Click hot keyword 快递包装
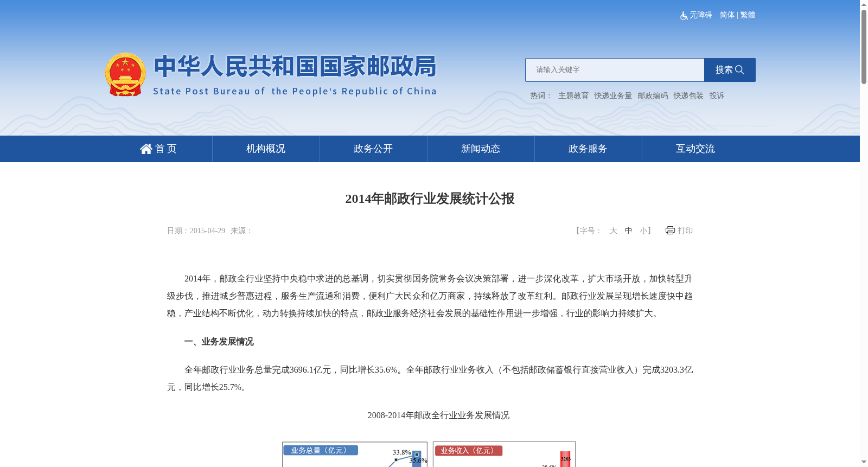Screen dimensions: 868x467 pos(688,96)
